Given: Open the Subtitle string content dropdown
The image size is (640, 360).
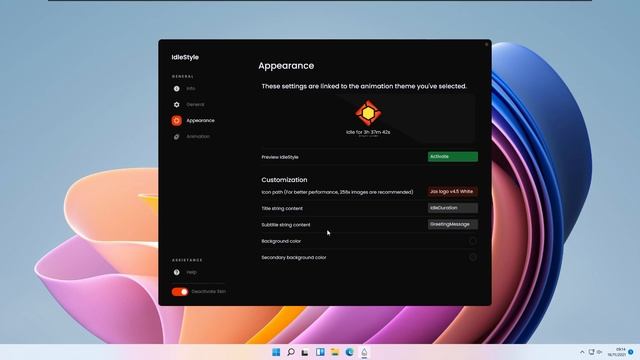Looking at the screenshot, I should pyautogui.click(x=453, y=224).
